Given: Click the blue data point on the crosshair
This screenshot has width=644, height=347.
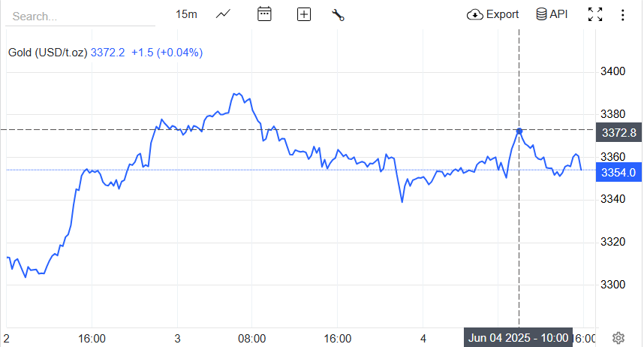Looking at the screenshot, I should click(519, 131).
